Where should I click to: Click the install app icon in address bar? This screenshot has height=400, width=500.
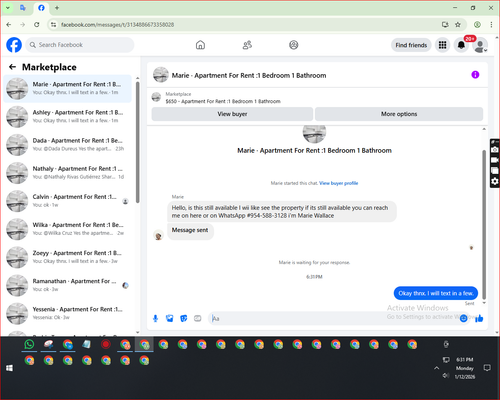[x=445, y=25]
